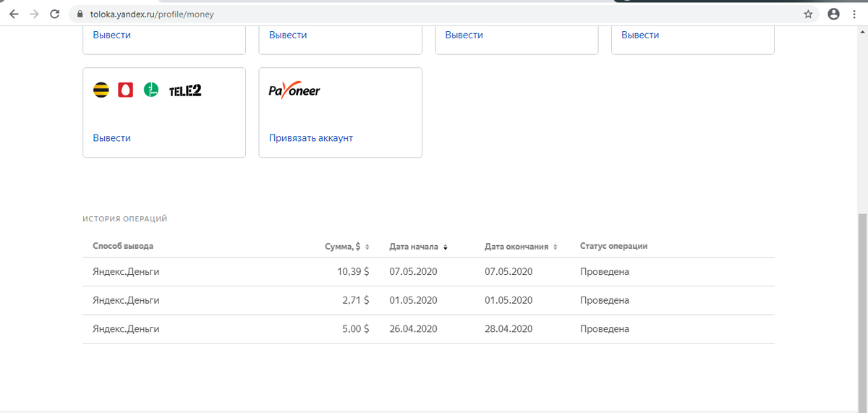Click the TELE2 logo
The image size is (868, 413).
(x=185, y=91)
